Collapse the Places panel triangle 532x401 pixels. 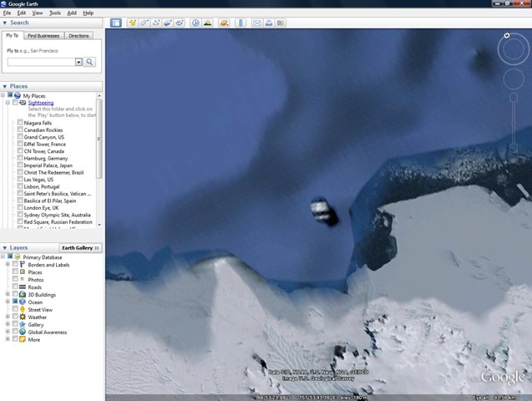click(5, 86)
